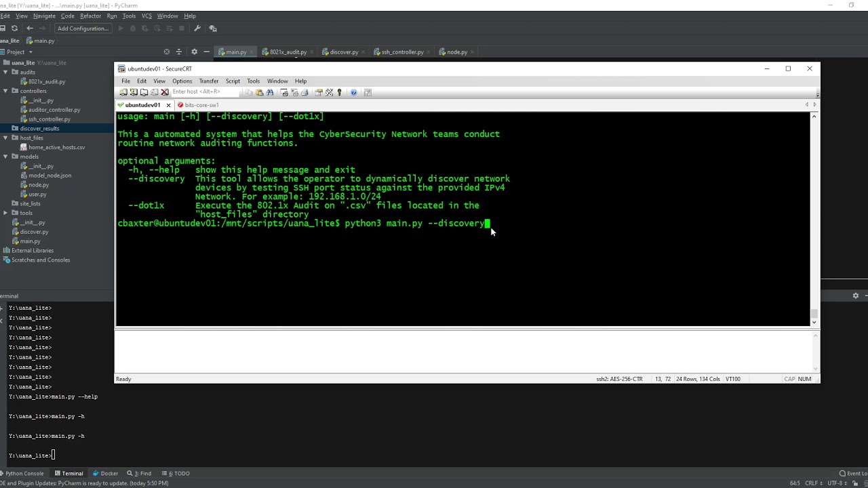Click SecureCRT Connect toolbar icon
This screenshot has width=868, height=488.
(123, 92)
